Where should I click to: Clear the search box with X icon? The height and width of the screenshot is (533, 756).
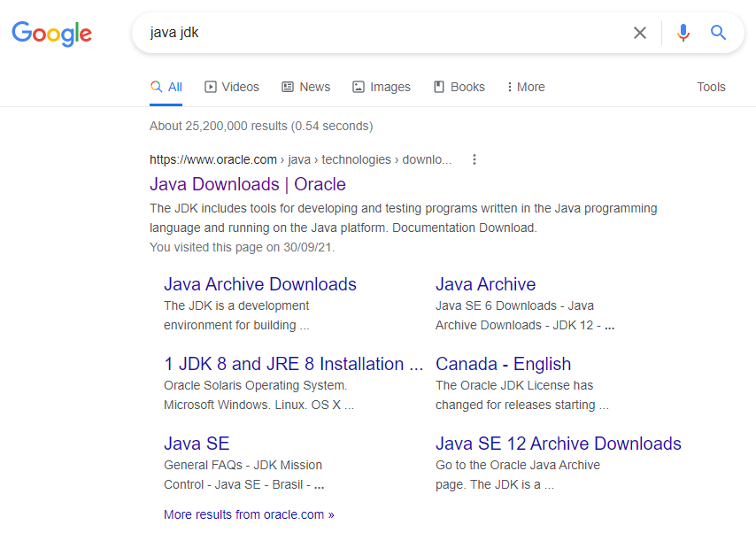point(640,33)
